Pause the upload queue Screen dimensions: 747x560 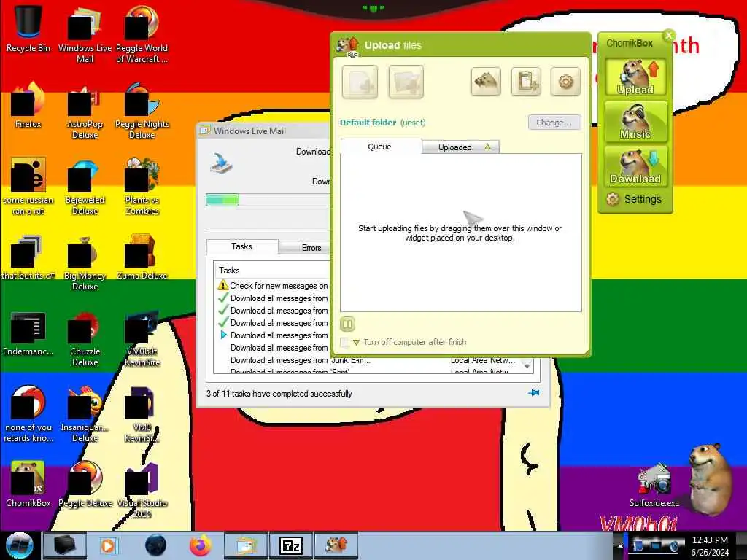347,324
